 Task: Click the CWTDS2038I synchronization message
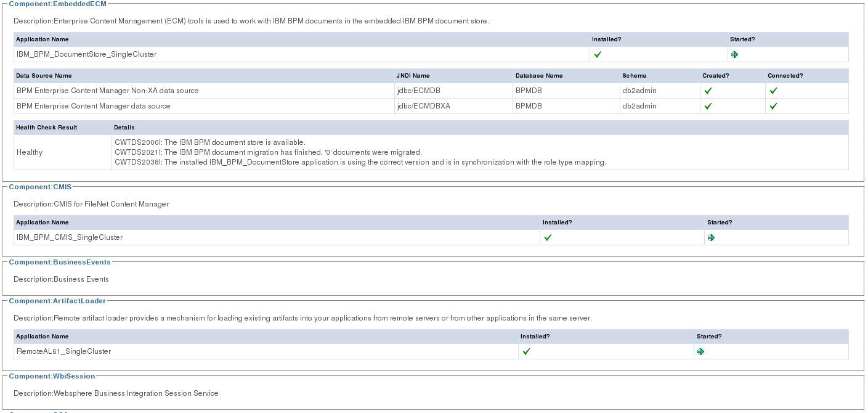tap(360, 162)
